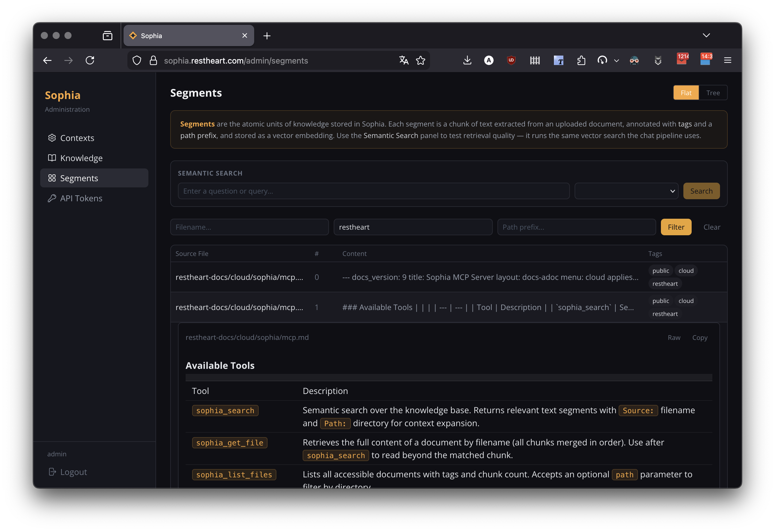
Task: Click the tab overview icon in title bar
Action: pos(107,36)
